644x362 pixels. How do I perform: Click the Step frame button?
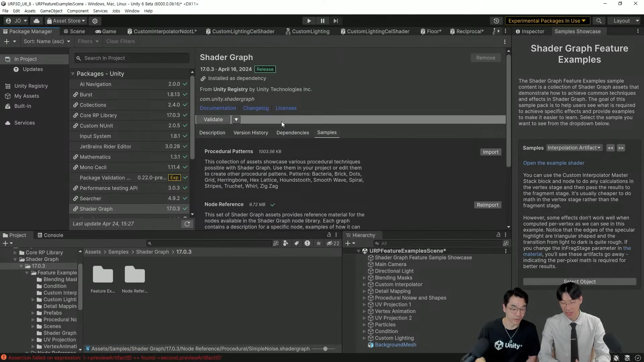[x=336, y=21]
